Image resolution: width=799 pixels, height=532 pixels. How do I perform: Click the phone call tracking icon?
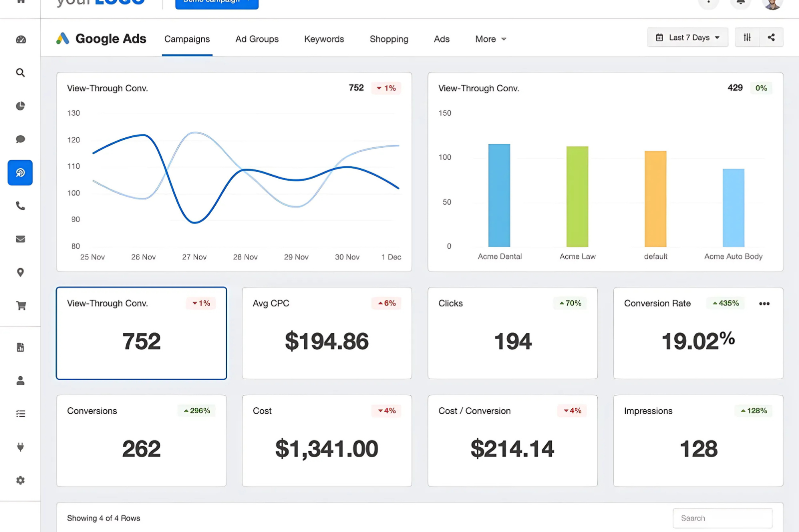coord(20,206)
